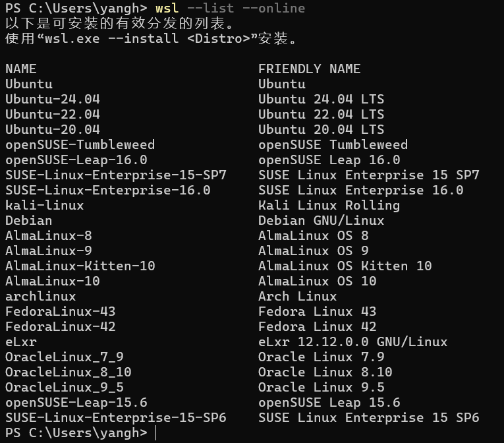Click Fedora Linux 43 friendly name

tap(317, 311)
